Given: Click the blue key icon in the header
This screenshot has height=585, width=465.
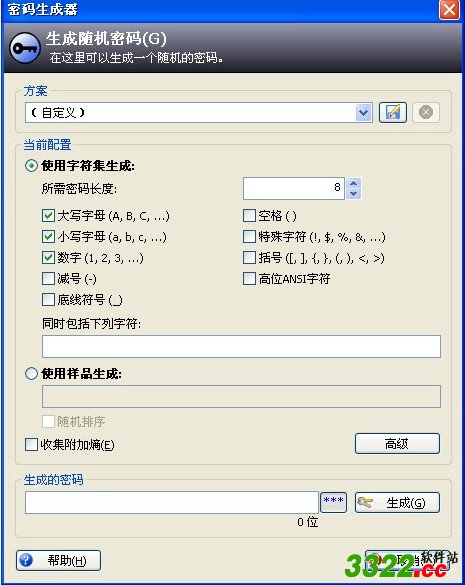Looking at the screenshot, I should click(25, 48).
